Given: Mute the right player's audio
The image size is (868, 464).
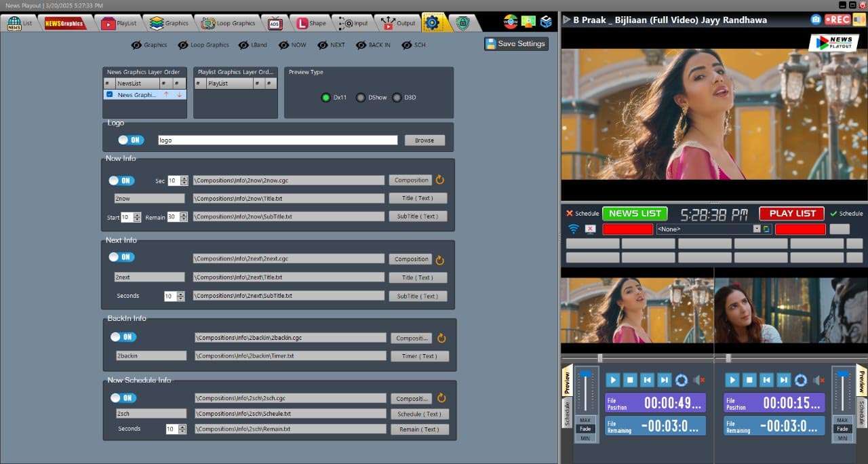Looking at the screenshot, I should 818,381.
